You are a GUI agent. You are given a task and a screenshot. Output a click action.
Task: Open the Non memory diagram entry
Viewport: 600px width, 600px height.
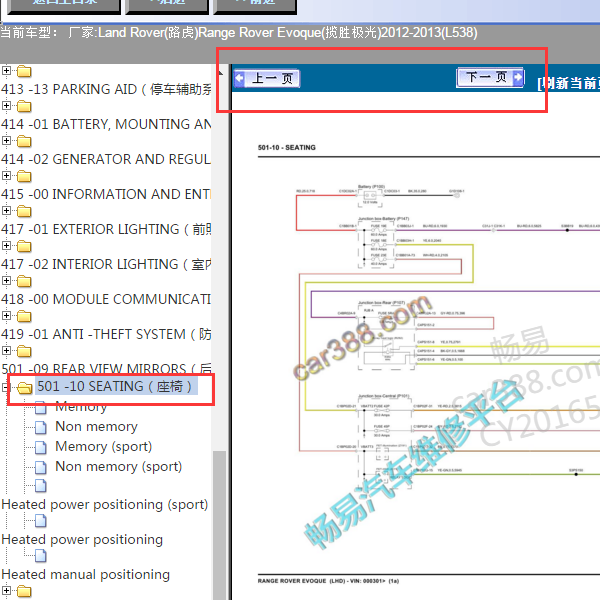tap(96, 426)
